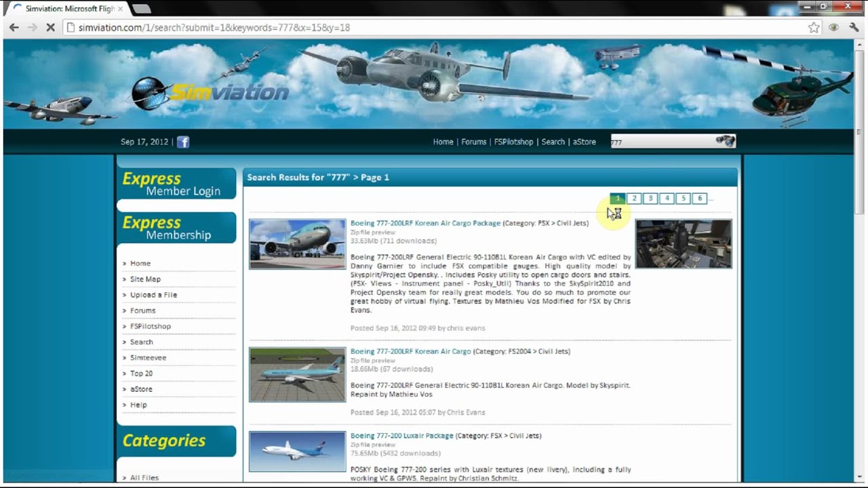Image resolution: width=868 pixels, height=488 pixels.
Task: Click Zip file preview under Luxair Package
Action: (x=372, y=445)
